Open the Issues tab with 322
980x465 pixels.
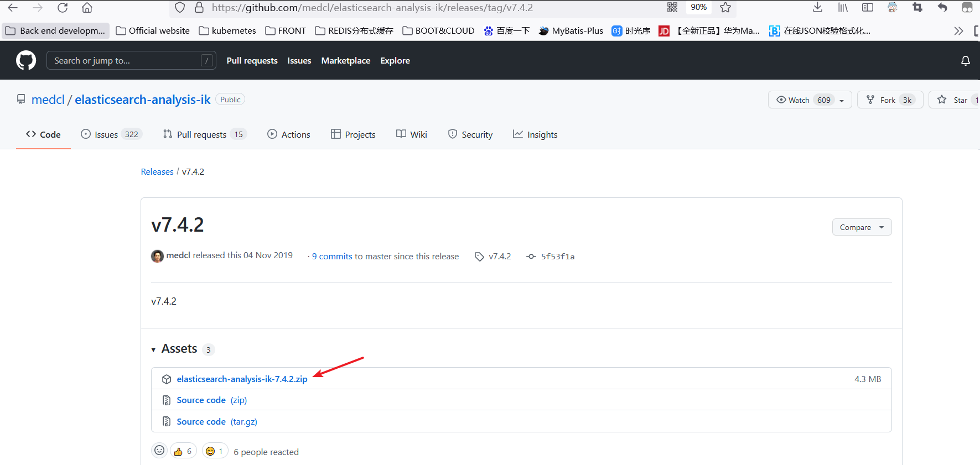click(x=111, y=134)
